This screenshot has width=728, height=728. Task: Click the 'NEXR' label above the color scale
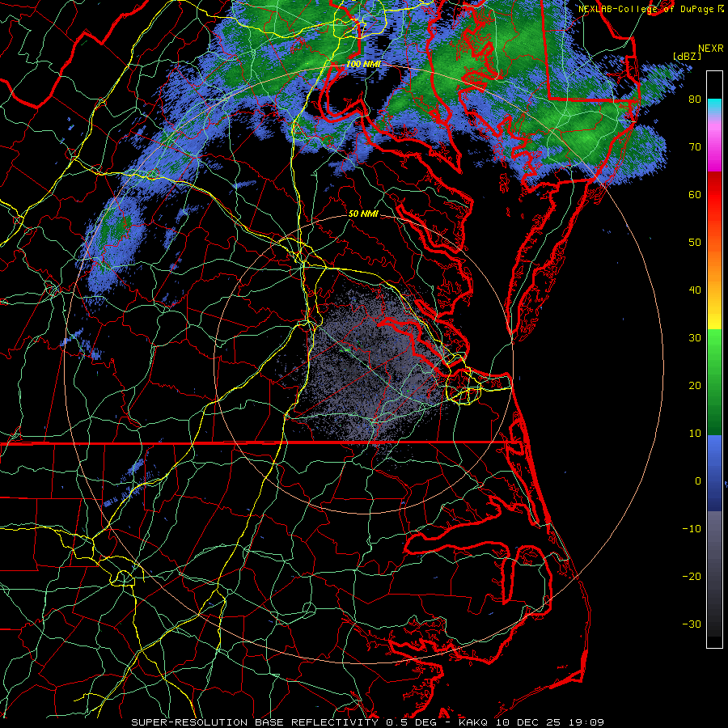[x=710, y=49]
